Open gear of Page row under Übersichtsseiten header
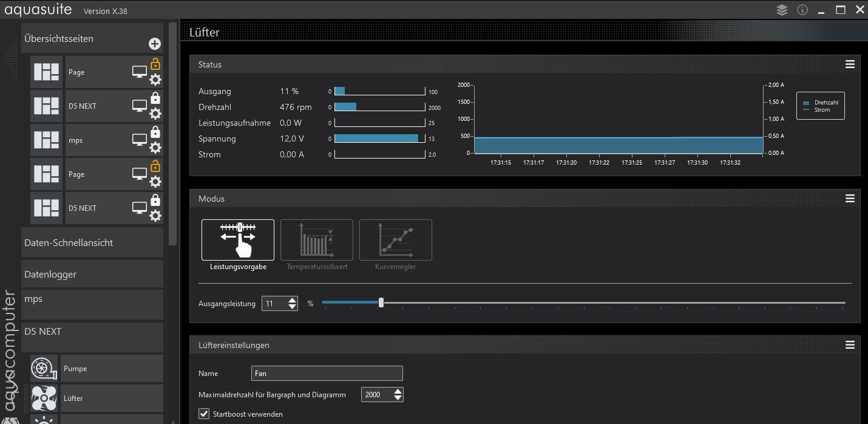 coord(155,79)
